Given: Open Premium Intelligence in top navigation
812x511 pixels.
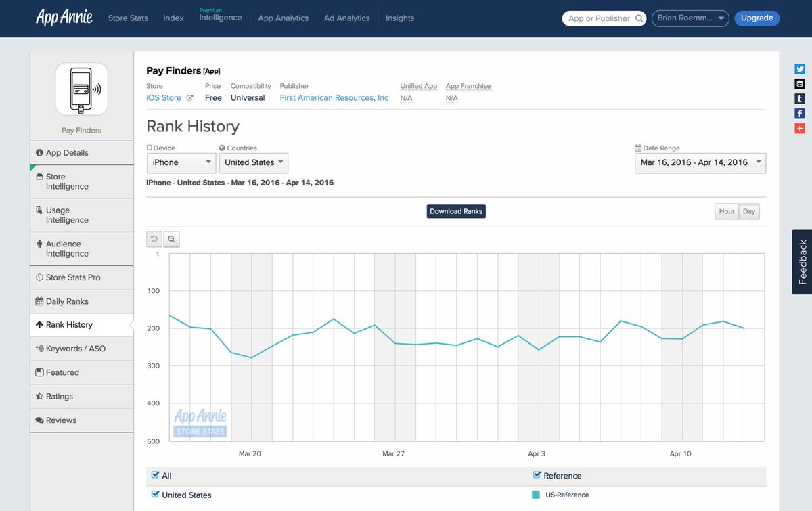Looking at the screenshot, I should 221,16.
